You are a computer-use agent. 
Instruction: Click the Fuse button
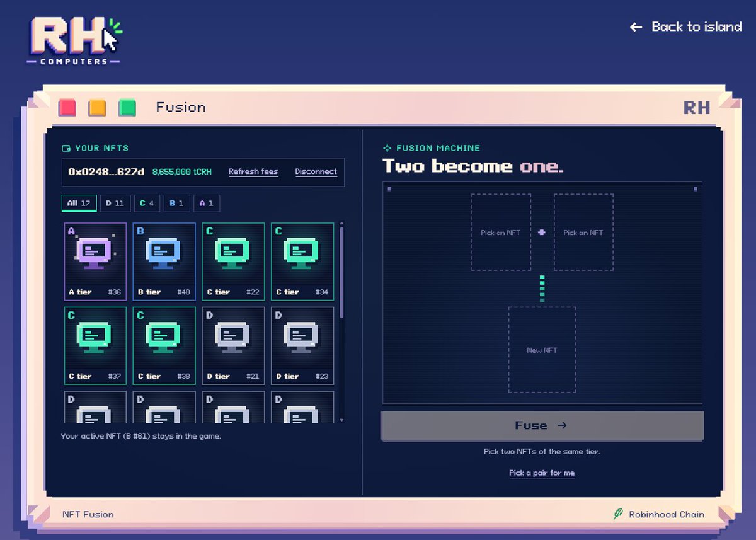pyautogui.click(x=542, y=425)
